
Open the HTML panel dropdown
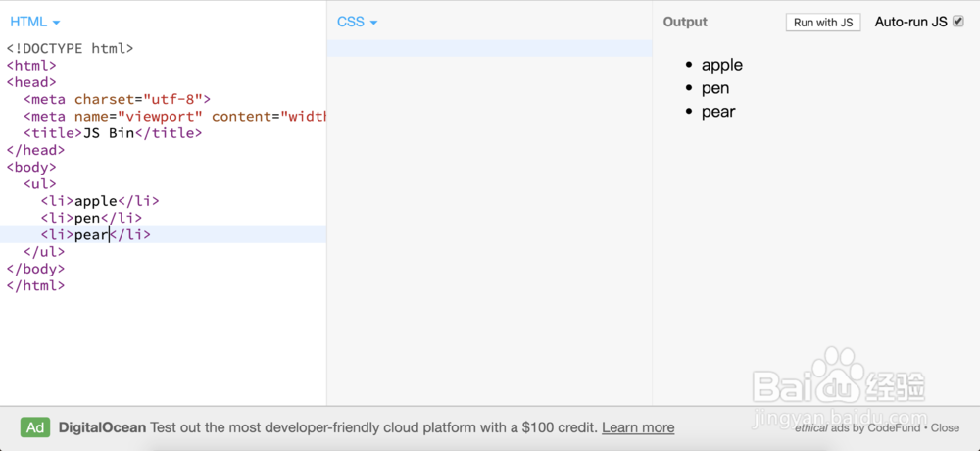point(34,22)
